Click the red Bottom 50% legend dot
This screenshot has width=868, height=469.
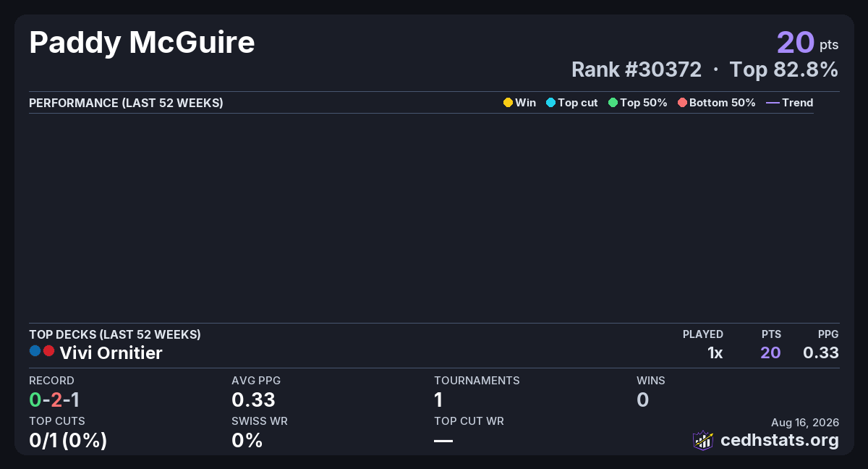point(682,103)
